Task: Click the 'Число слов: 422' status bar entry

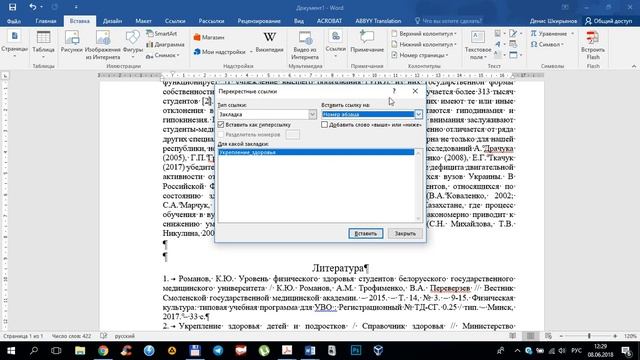Action: click(71, 336)
